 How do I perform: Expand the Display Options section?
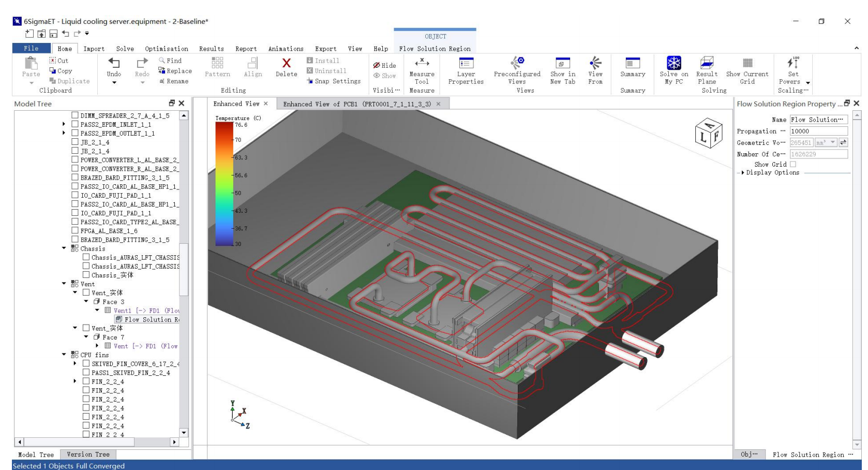click(743, 173)
